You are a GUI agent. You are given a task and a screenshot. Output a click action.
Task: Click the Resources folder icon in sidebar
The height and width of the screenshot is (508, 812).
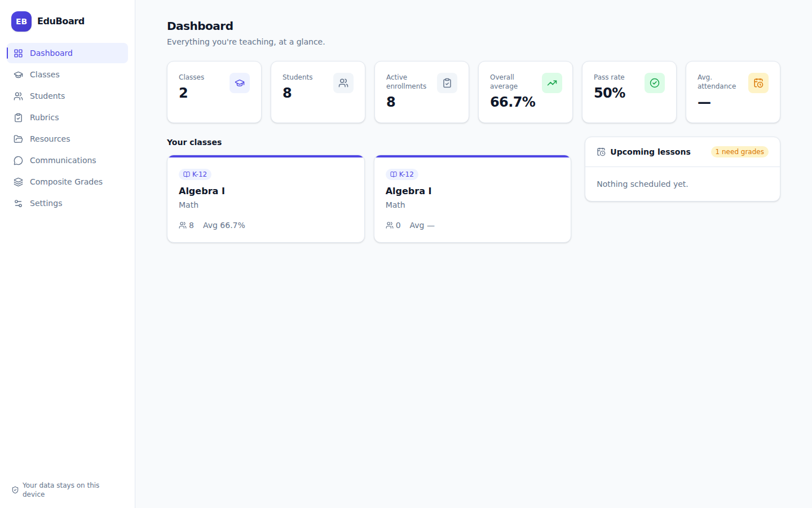click(x=19, y=139)
